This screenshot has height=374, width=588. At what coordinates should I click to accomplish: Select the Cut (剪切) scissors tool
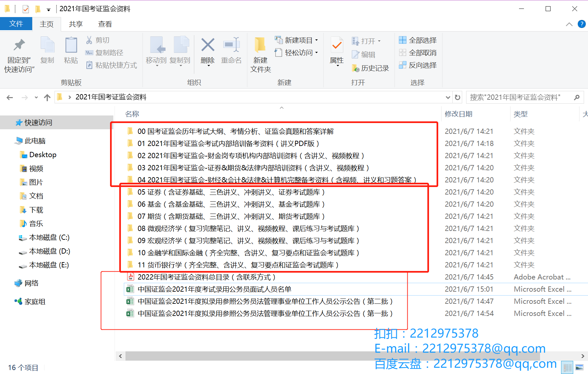(x=98, y=40)
